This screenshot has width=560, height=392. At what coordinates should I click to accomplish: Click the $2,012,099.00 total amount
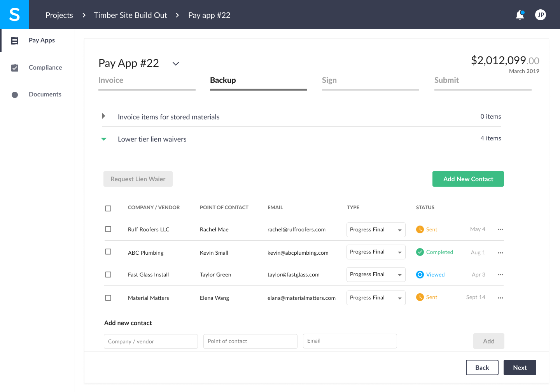click(505, 61)
